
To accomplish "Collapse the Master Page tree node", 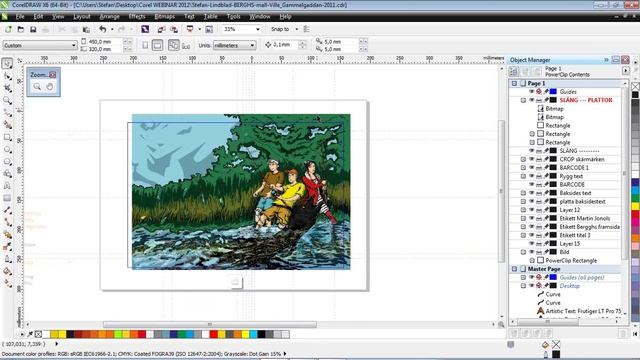I will tap(514, 269).
